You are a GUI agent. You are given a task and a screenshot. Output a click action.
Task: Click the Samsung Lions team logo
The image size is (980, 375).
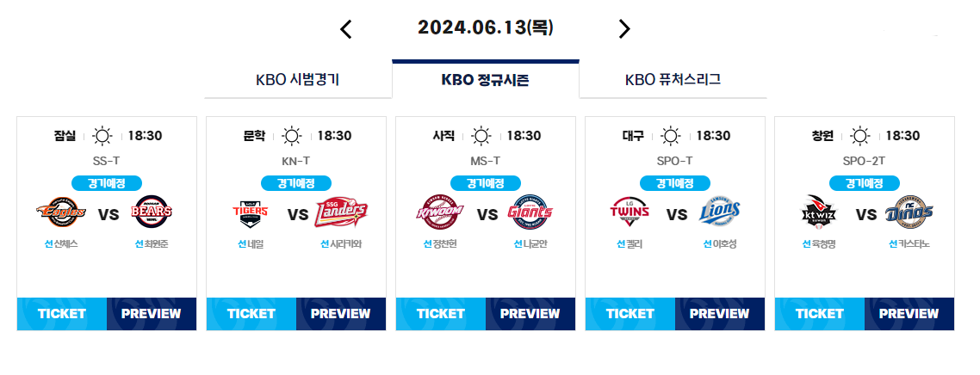tap(720, 213)
